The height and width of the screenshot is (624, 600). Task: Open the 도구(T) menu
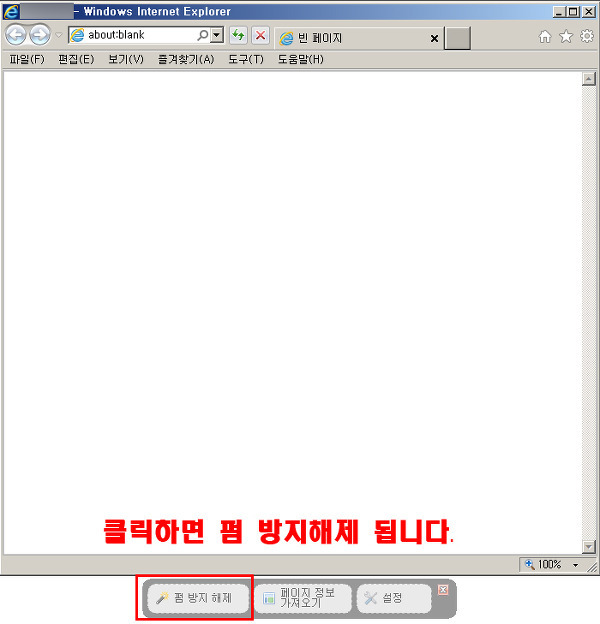click(246, 59)
